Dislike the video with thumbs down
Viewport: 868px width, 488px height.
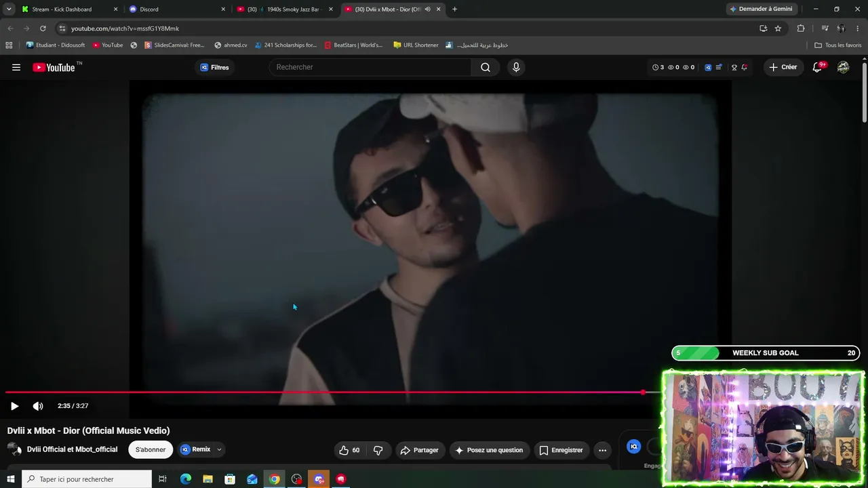[378, 450]
